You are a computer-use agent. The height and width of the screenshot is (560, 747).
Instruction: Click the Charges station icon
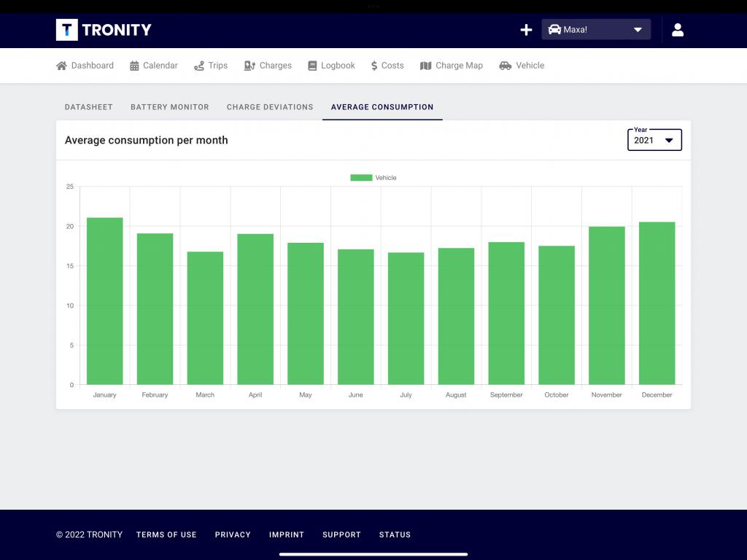pyautogui.click(x=249, y=66)
